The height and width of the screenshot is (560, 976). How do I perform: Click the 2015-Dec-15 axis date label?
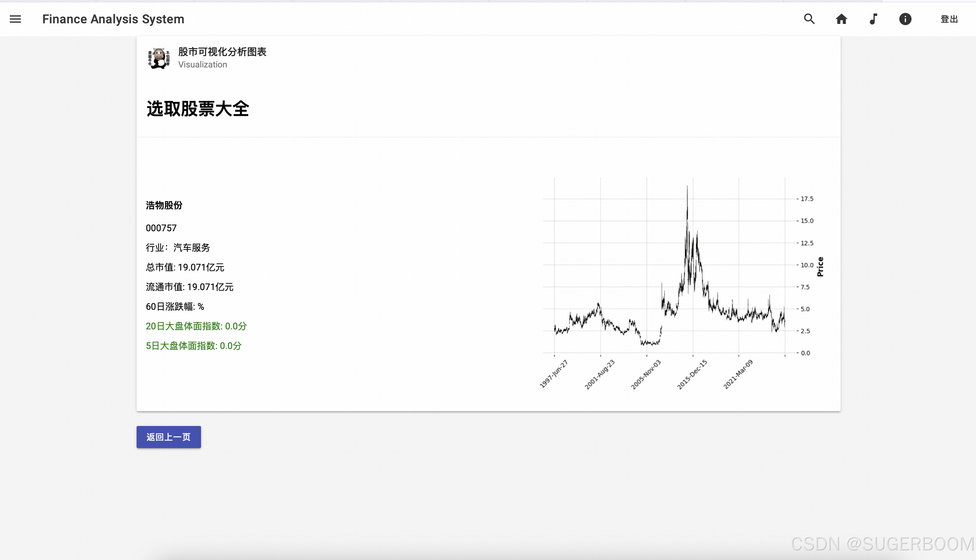pos(692,375)
